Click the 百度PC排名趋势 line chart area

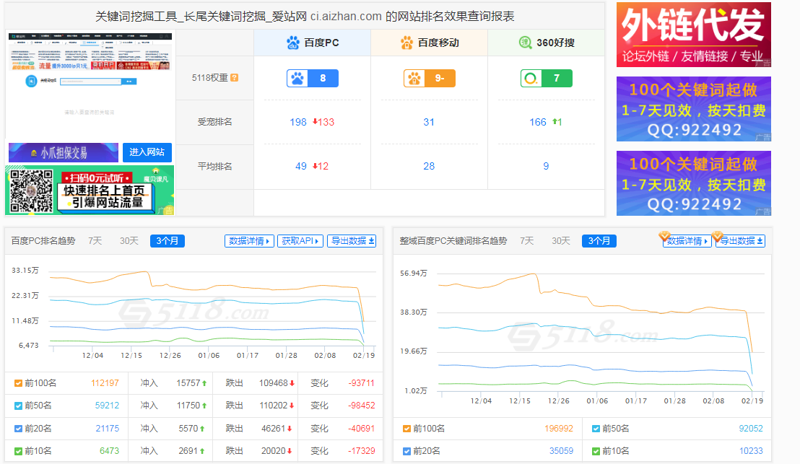pos(194,312)
